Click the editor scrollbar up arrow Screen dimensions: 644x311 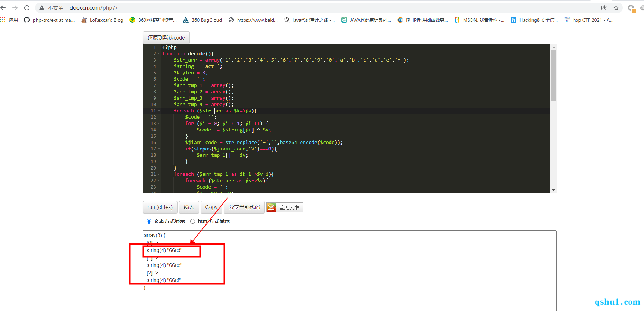pos(553,47)
